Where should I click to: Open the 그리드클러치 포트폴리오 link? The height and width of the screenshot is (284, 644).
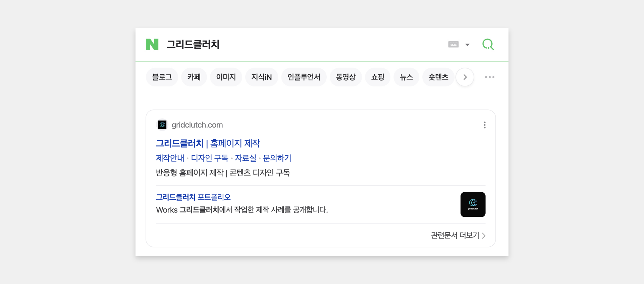click(x=193, y=197)
